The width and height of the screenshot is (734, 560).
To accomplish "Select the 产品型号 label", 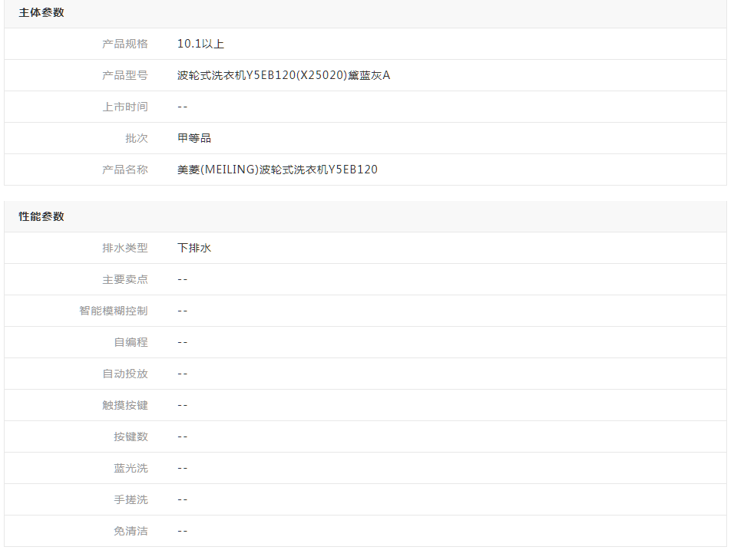I will tap(125, 76).
